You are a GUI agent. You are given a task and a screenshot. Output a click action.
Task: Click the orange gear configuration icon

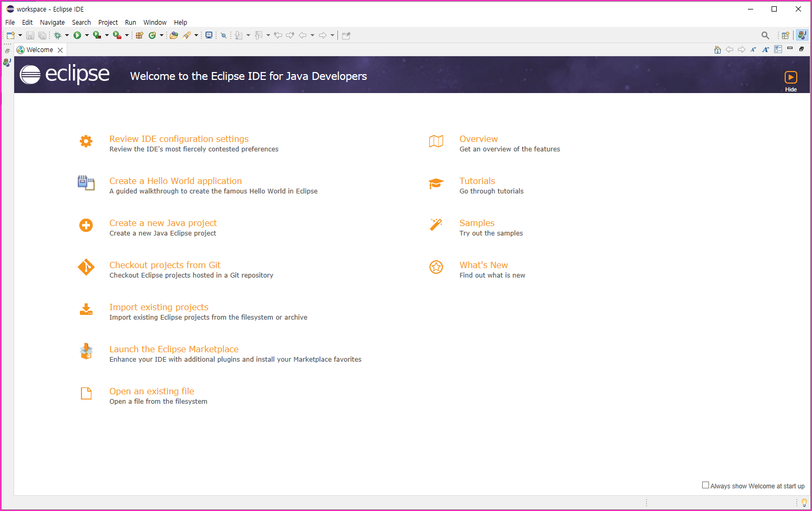click(x=86, y=141)
